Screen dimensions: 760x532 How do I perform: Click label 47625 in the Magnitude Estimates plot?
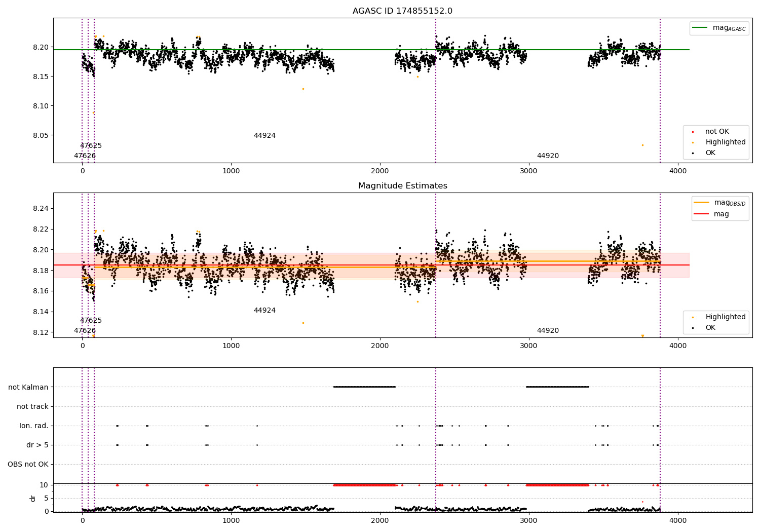click(x=91, y=321)
